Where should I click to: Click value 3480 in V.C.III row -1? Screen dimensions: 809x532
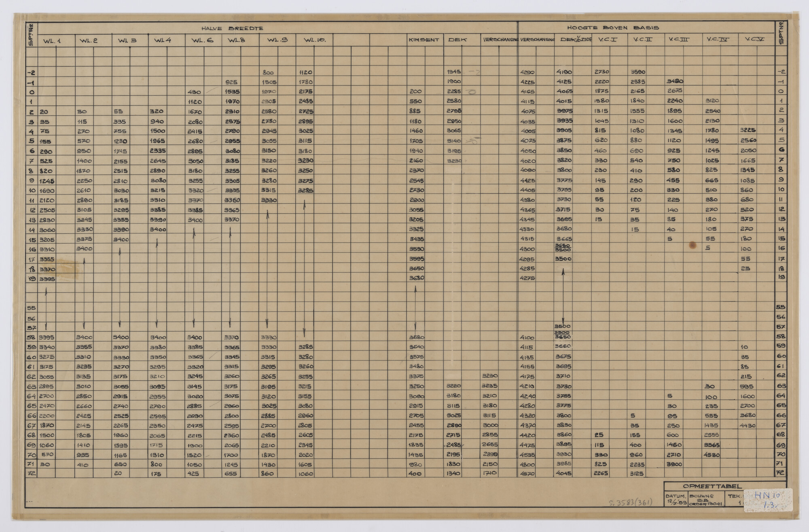coord(675,81)
